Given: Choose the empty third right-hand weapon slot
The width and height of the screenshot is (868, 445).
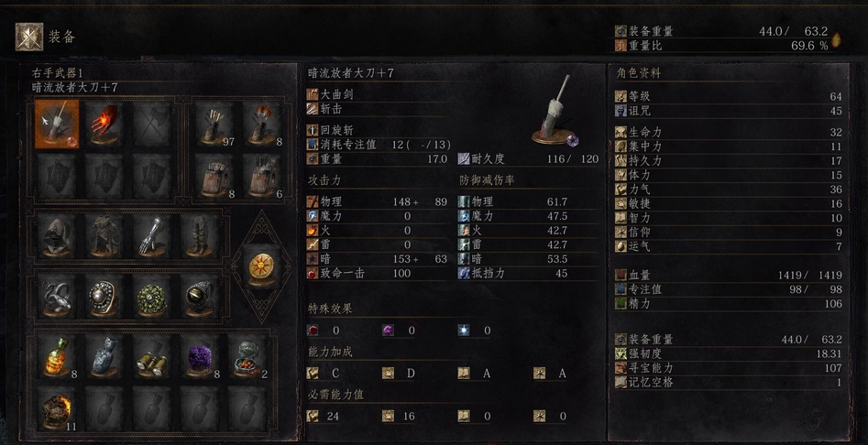Looking at the screenshot, I should [x=151, y=125].
